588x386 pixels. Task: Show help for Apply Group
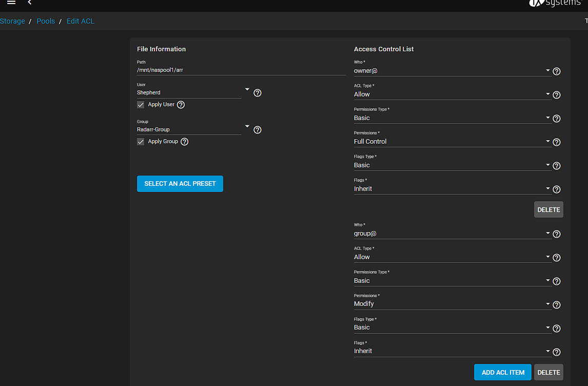tap(185, 142)
